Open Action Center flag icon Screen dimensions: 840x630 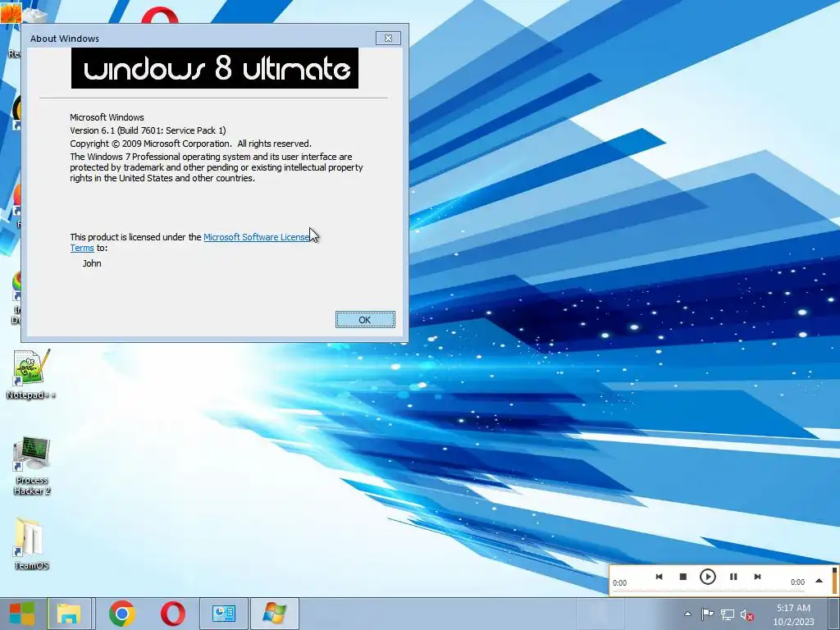[x=707, y=614]
